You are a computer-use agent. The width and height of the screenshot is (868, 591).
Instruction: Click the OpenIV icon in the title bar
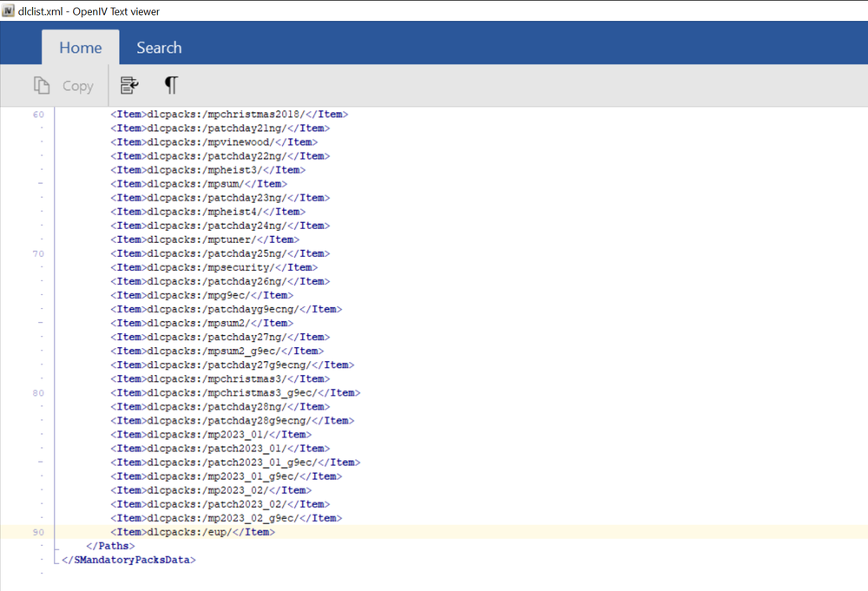(10, 11)
